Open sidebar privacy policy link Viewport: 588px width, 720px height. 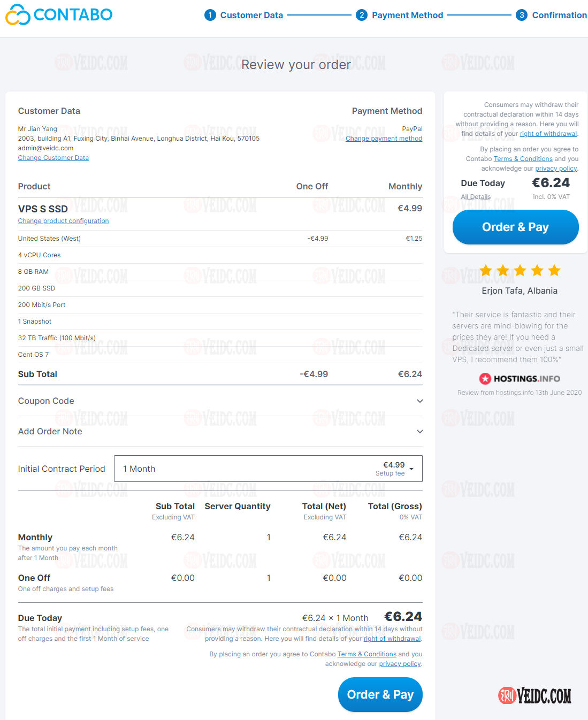pyautogui.click(x=556, y=168)
